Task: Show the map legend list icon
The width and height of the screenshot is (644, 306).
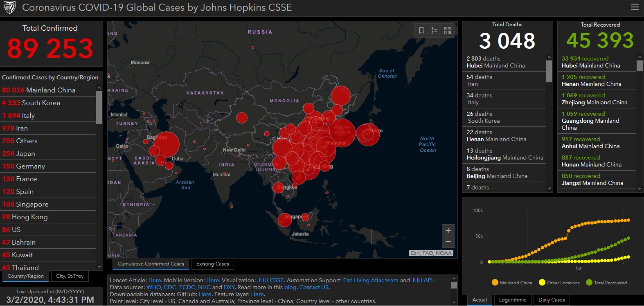Action: [x=435, y=31]
